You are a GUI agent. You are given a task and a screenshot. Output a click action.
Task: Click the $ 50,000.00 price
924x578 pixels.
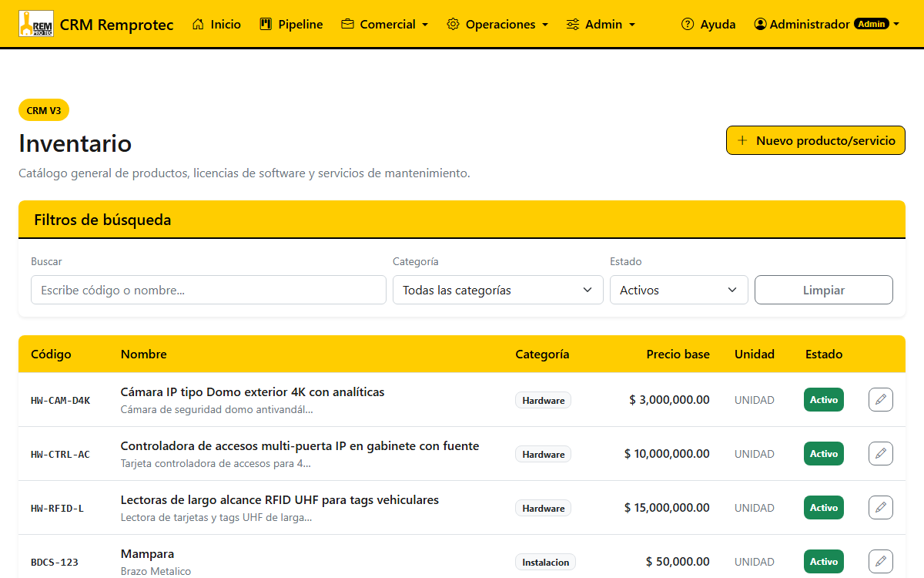pyautogui.click(x=678, y=562)
